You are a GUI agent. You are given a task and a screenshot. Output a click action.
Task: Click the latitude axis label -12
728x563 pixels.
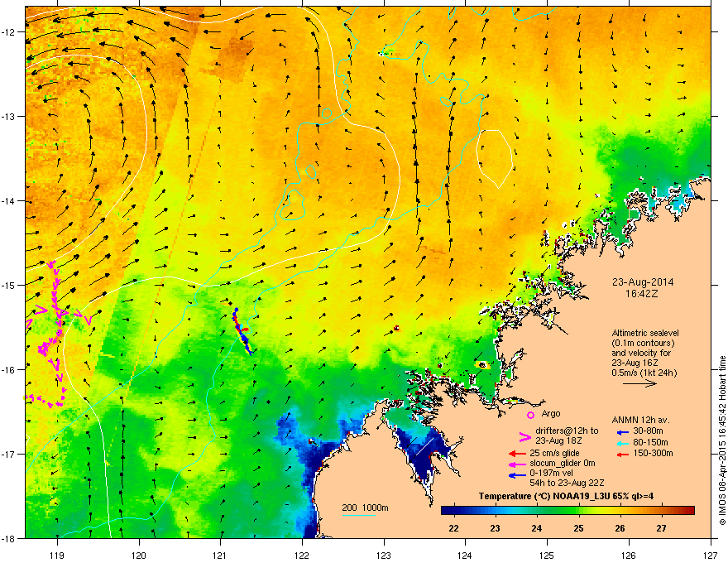[9, 32]
